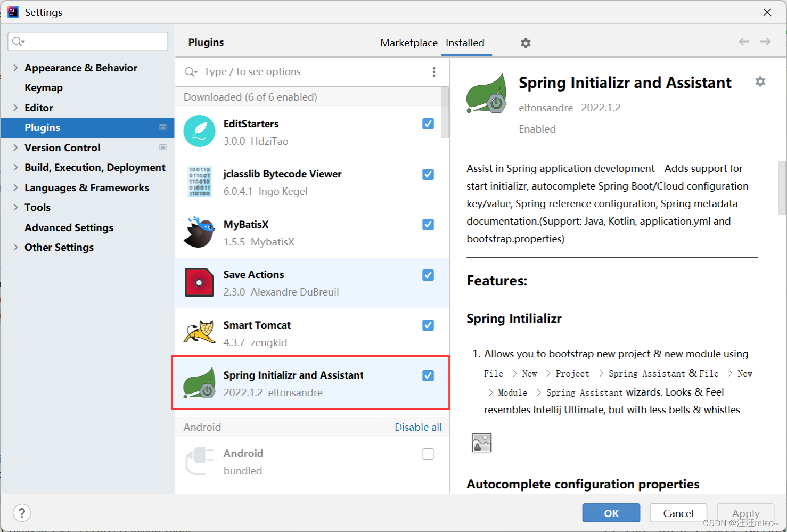Click the Spring Initializr leaf icon in list

199,383
